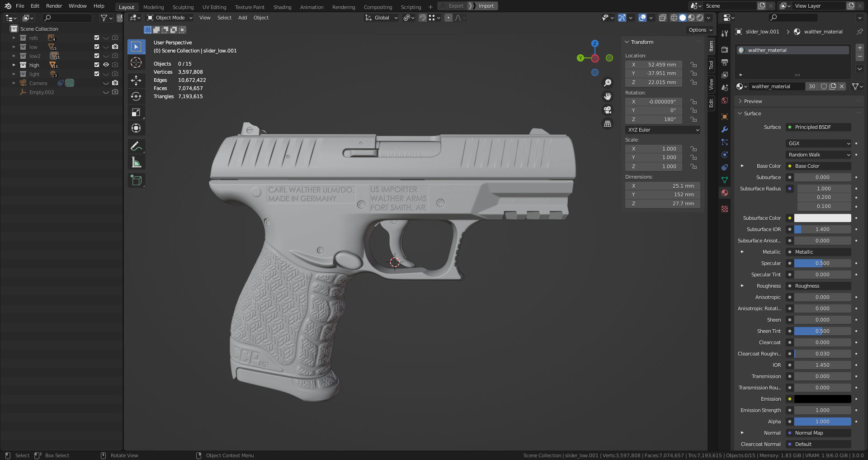The image size is (868, 460).
Task: Open the Render menu
Action: pyautogui.click(x=54, y=6)
